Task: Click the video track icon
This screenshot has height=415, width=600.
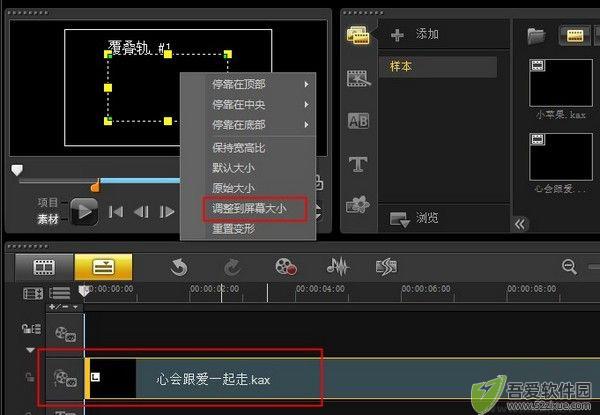Action: (x=65, y=334)
